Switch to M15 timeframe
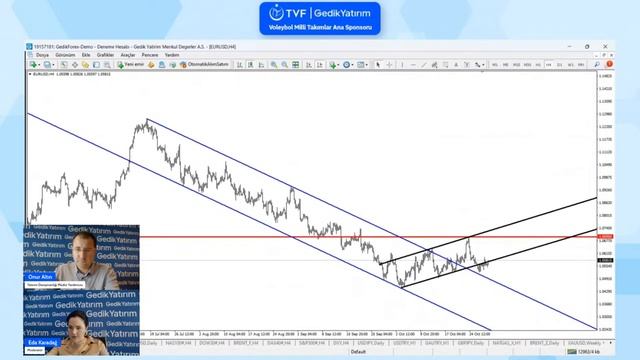This screenshot has width=640, height=360. (x=516, y=64)
